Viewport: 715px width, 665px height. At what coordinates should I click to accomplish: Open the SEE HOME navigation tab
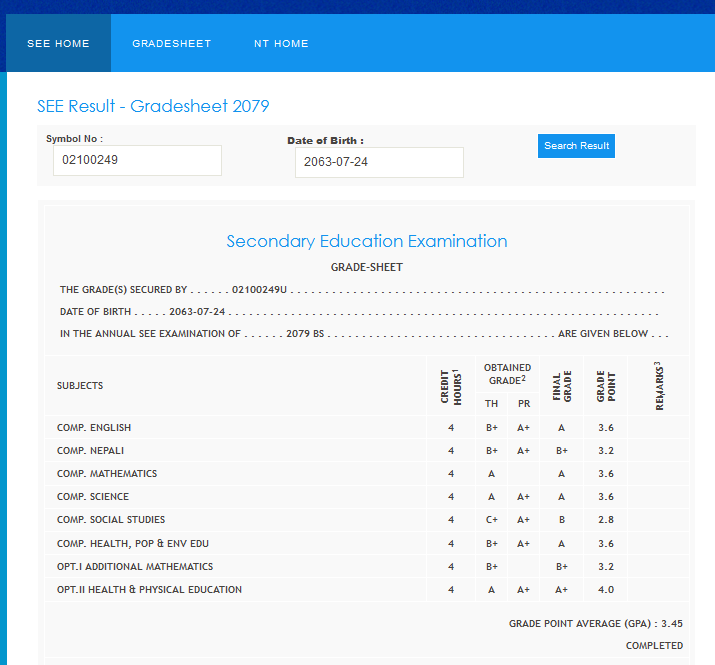pos(58,44)
